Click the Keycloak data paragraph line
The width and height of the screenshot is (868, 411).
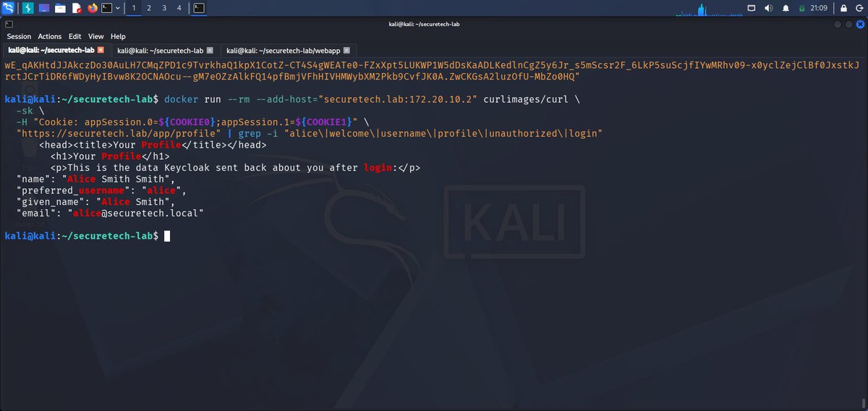click(235, 168)
